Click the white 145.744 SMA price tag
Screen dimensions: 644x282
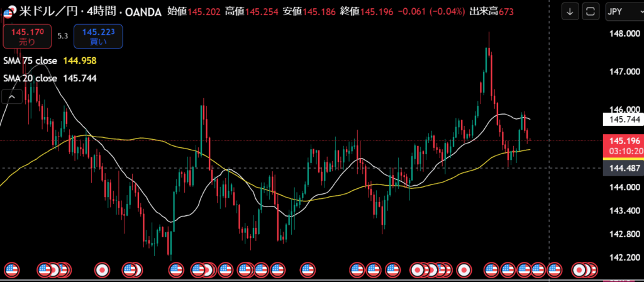[x=623, y=120]
